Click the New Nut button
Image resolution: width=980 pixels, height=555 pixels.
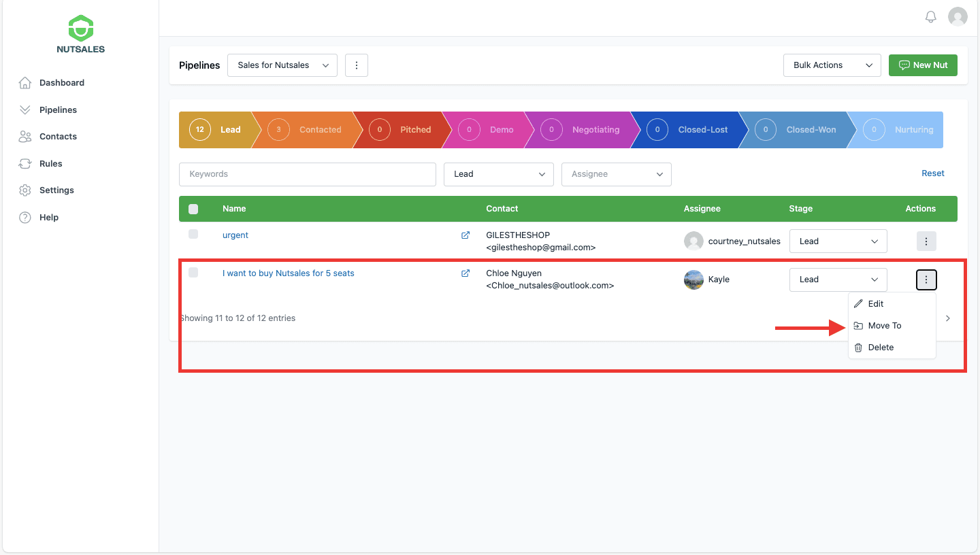click(x=923, y=65)
